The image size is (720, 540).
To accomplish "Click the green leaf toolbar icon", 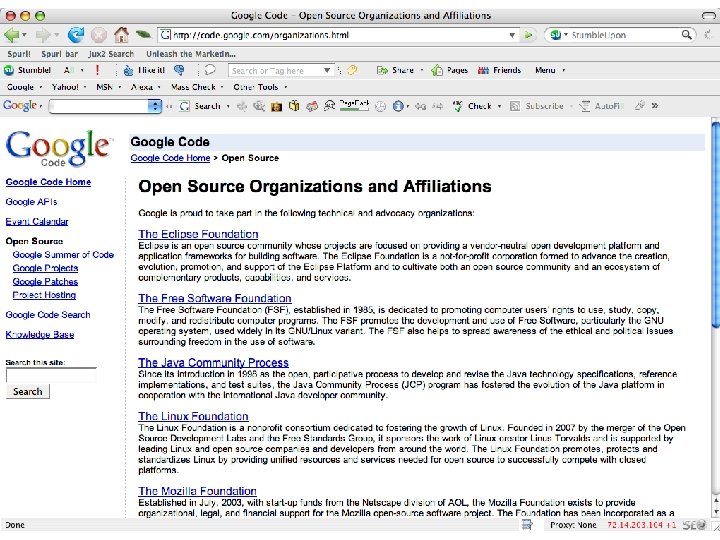I will 143,34.
